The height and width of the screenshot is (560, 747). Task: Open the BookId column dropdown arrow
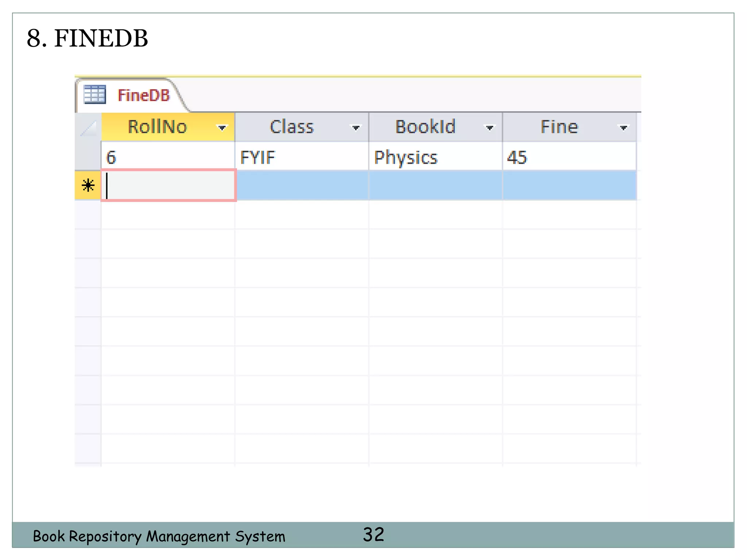point(489,128)
